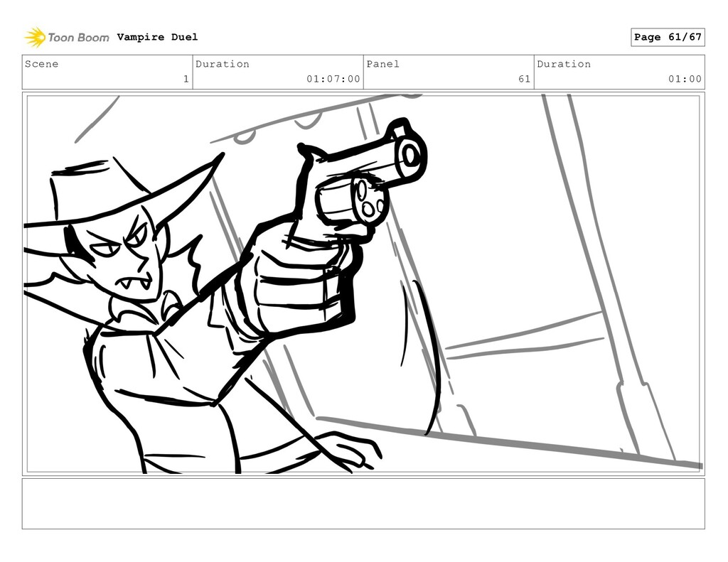Click the empty notes box below the panel

click(x=363, y=504)
